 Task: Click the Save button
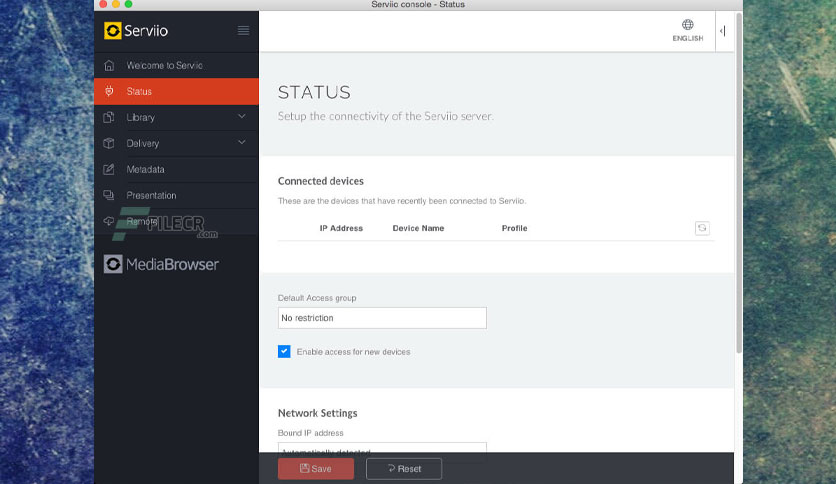click(316, 469)
